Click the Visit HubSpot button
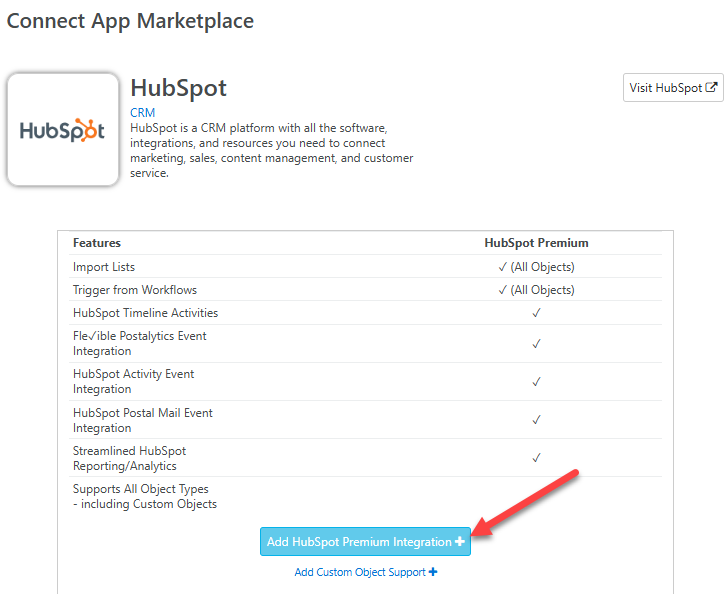728x594 pixels. click(x=673, y=87)
